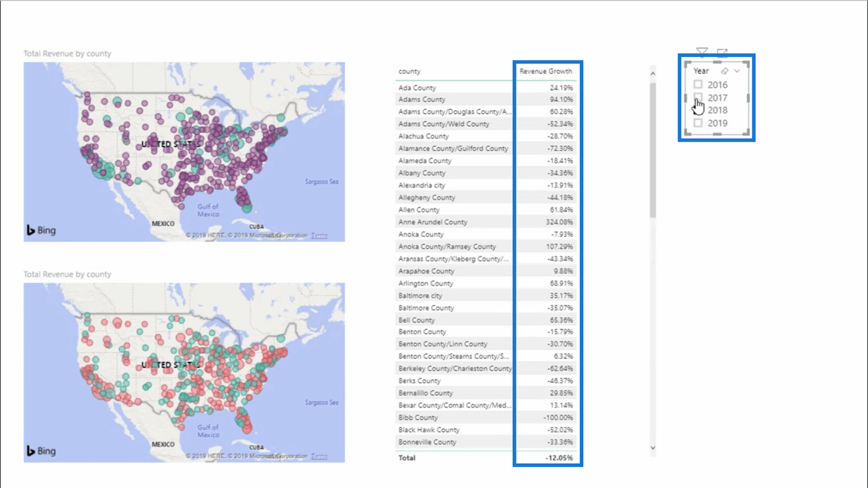The height and width of the screenshot is (488, 868).
Task: Sort by Revenue Growth column header
Action: 545,71
